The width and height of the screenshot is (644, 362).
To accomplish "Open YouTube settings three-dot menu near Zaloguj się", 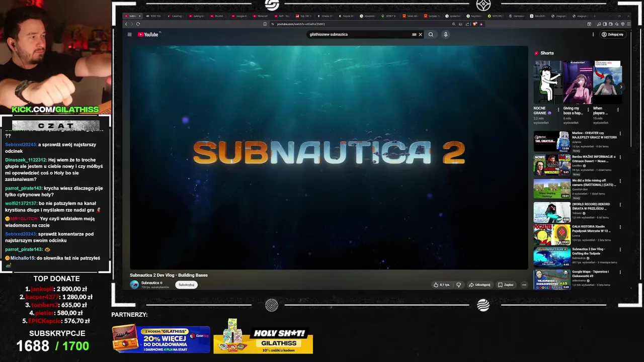I will coord(593,35).
